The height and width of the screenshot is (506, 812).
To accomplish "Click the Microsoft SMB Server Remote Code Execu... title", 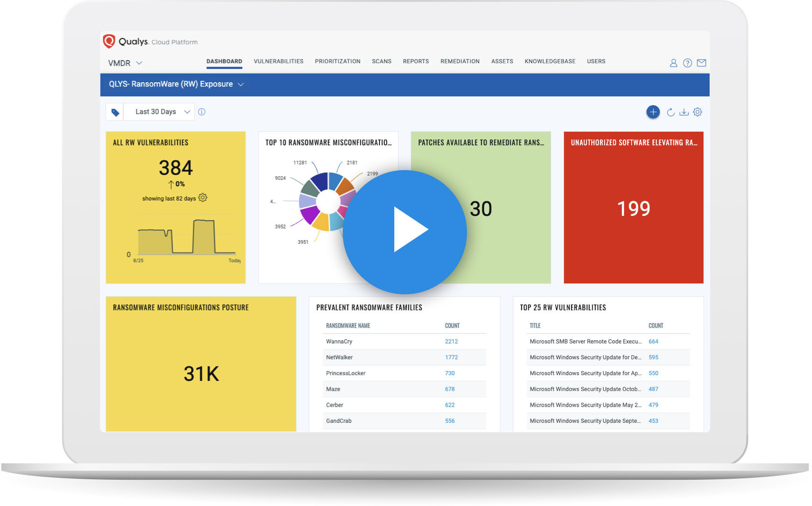I will tap(585, 342).
